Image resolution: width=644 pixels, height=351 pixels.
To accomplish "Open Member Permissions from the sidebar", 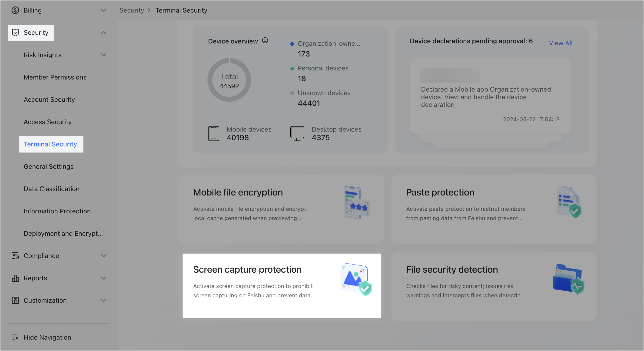I will click(55, 77).
